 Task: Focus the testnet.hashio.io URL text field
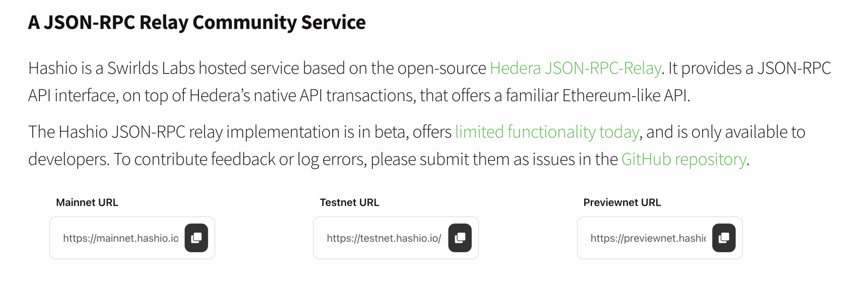pos(384,238)
